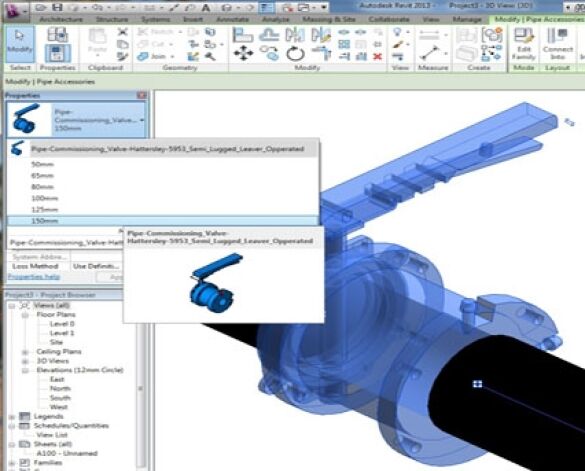
Task: Click the Offset tool in Modify panel
Action: 269,35
